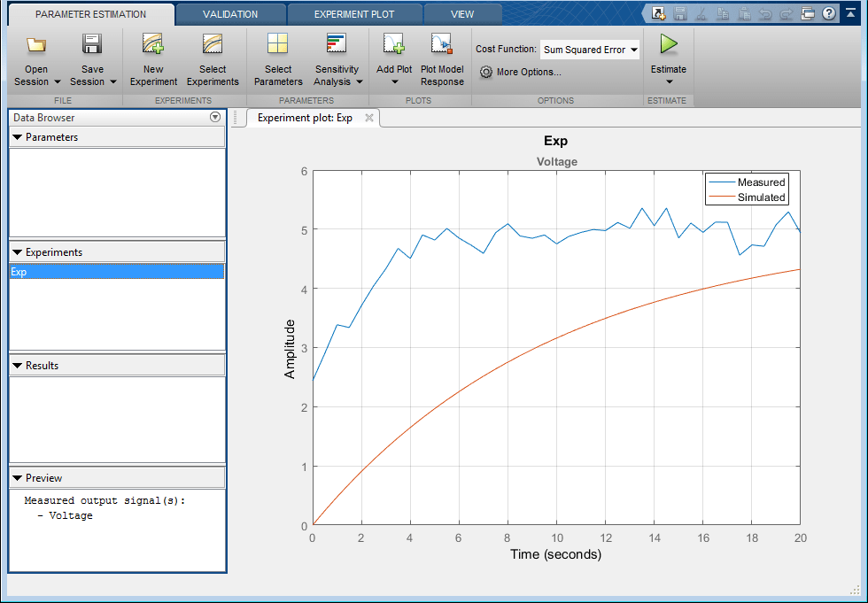Click Plot Model Response

[442, 59]
